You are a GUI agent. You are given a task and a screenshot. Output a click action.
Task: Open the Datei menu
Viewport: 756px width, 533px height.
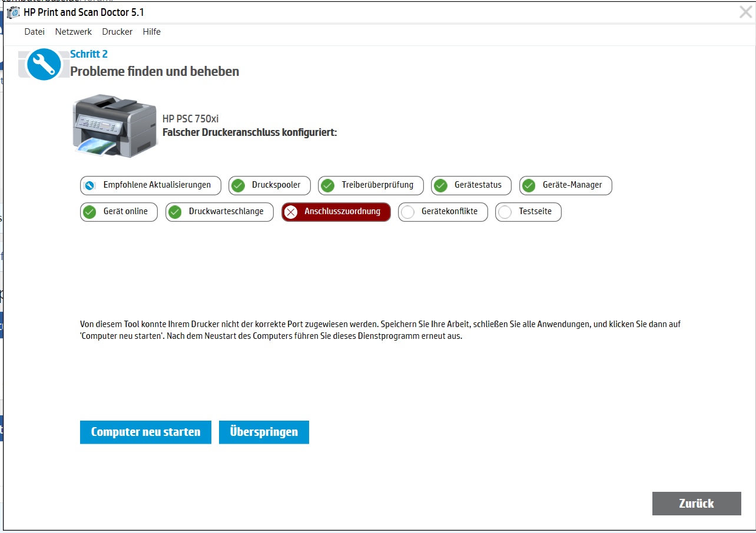35,32
